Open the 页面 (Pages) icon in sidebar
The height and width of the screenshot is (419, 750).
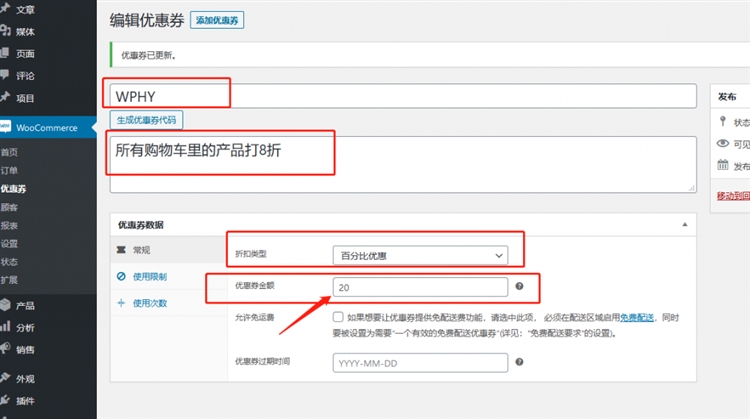pyautogui.click(x=5, y=53)
